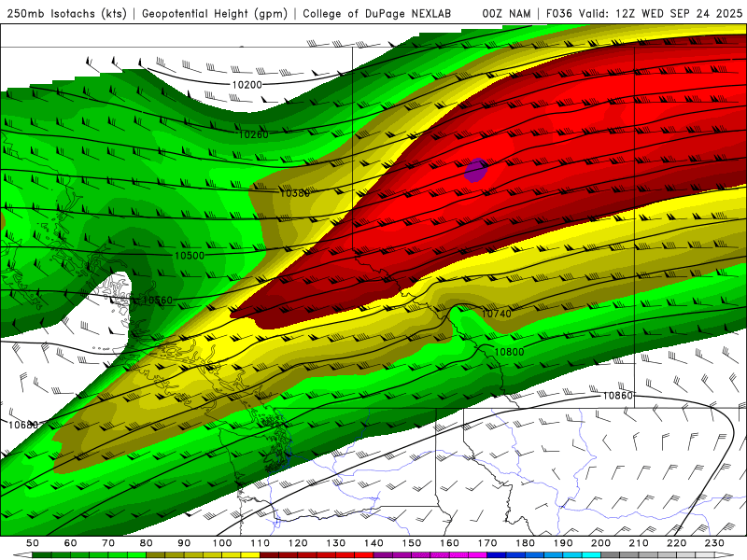Click the 110 knot value on the color scale

[261, 543]
